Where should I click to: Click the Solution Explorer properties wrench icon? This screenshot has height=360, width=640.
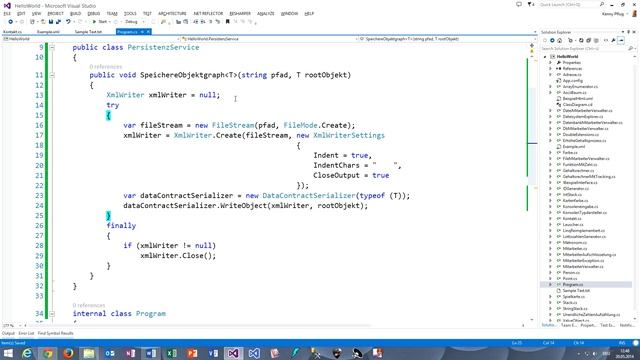pyautogui.click(x=613, y=40)
